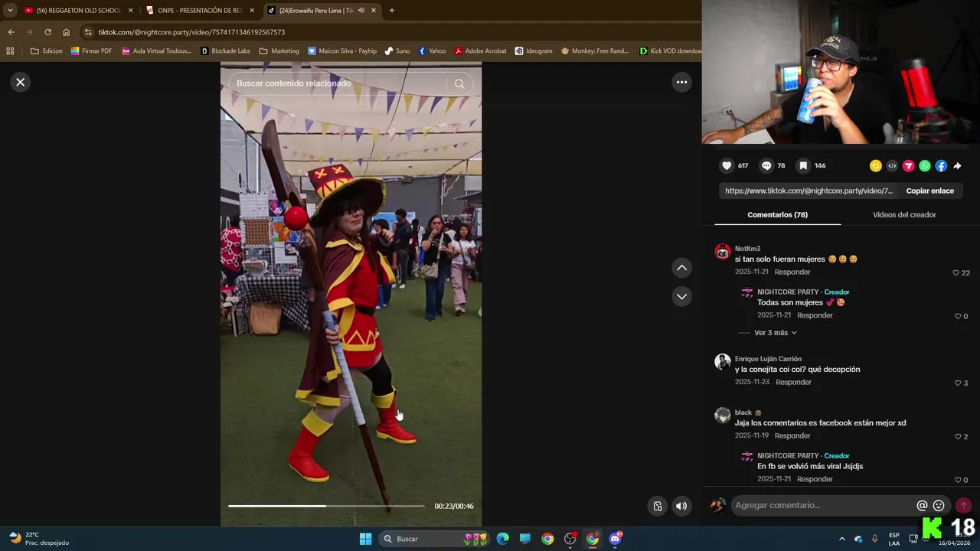Open the browser apps grid icon
Screen dimensions: 980x551
(x=10, y=51)
